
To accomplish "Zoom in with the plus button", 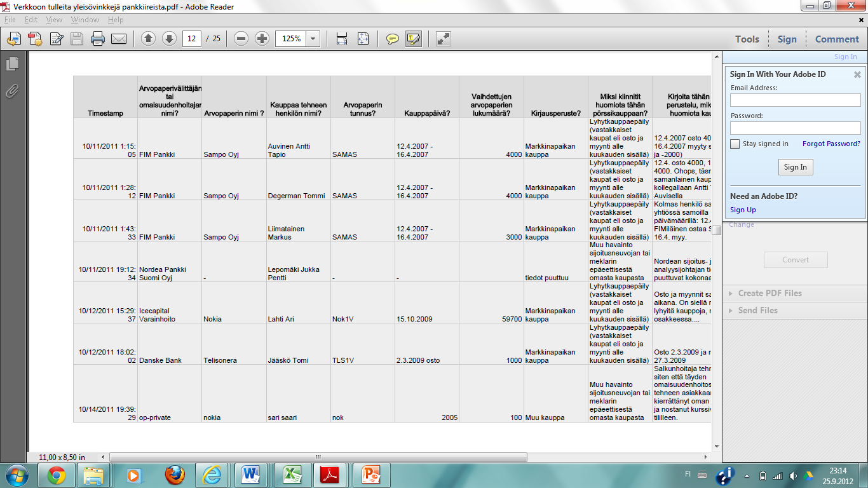I will pyautogui.click(x=262, y=39).
